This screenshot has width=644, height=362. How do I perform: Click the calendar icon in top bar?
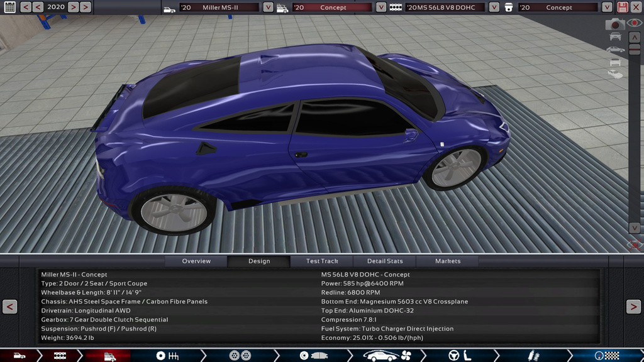pyautogui.click(x=9, y=8)
